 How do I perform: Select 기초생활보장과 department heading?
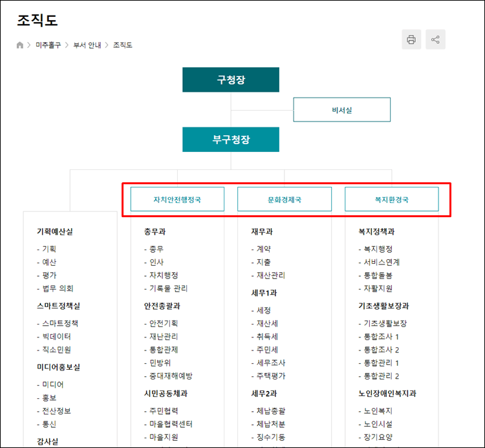pyautogui.click(x=383, y=306)
